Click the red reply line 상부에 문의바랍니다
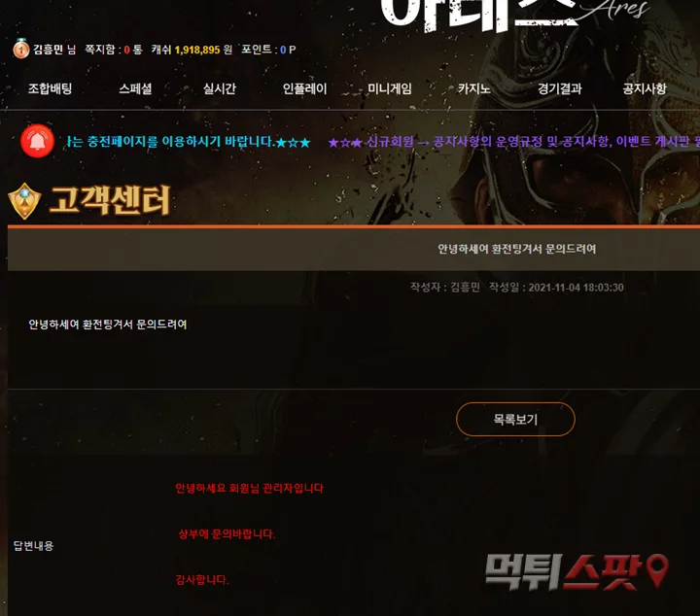The height and width of the screenshot is (616, 700). tap(227, 533)
